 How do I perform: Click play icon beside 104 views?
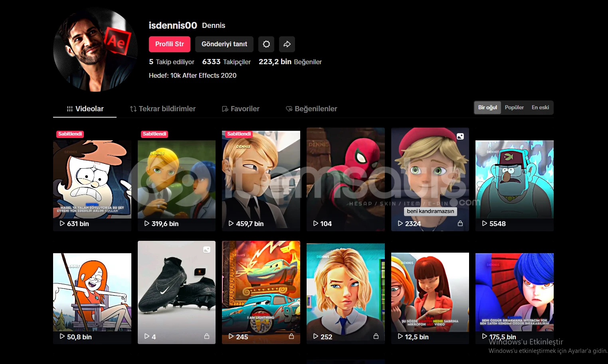316,224
